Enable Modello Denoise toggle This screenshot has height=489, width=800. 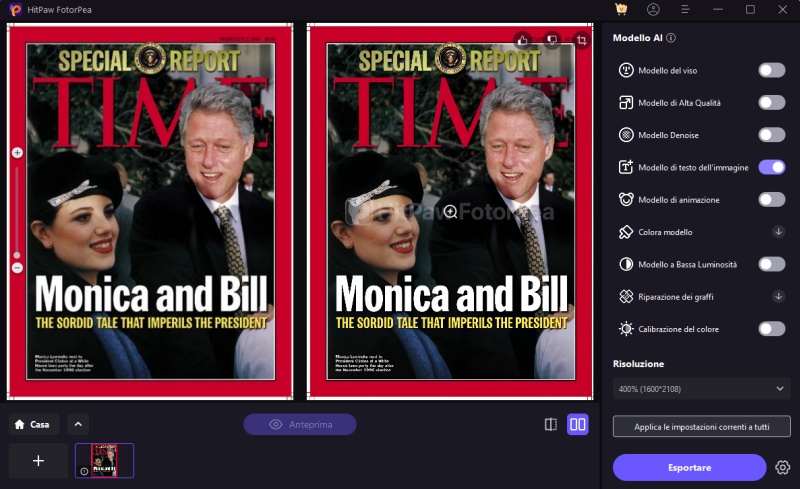(771, 135)
